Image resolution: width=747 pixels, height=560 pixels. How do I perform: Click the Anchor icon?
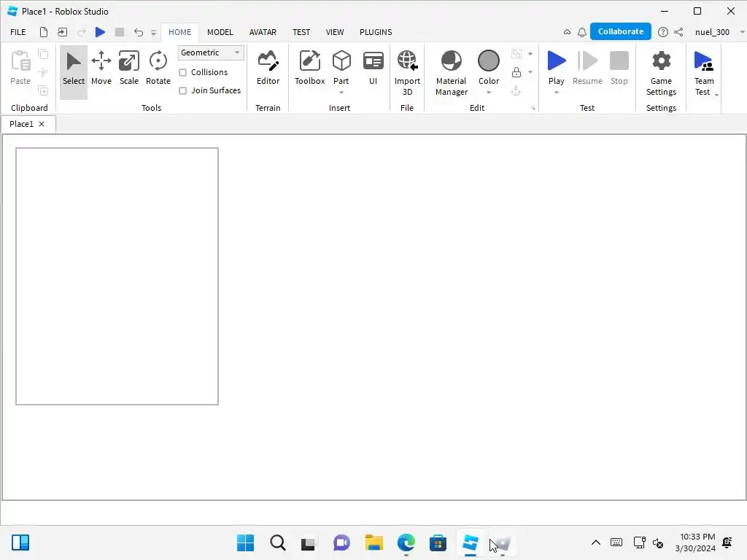[x=516, y=90]
